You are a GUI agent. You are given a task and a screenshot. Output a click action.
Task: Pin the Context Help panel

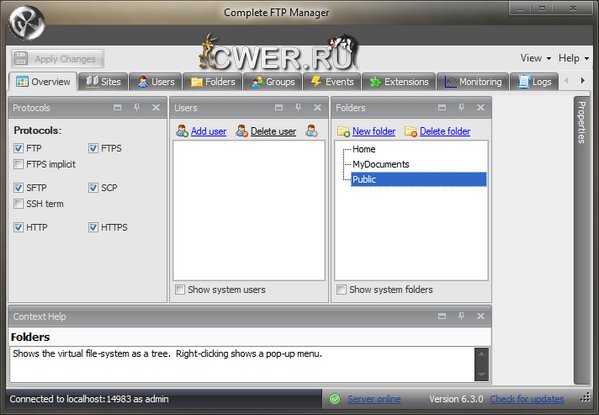461,316
